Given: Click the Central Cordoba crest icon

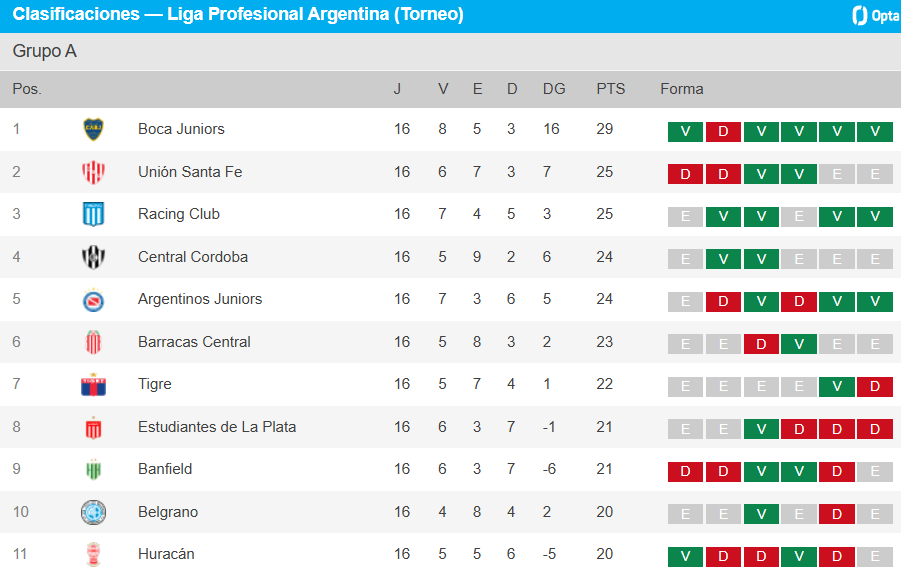Looking at the screenshot, I should click(x=93, y=257).
